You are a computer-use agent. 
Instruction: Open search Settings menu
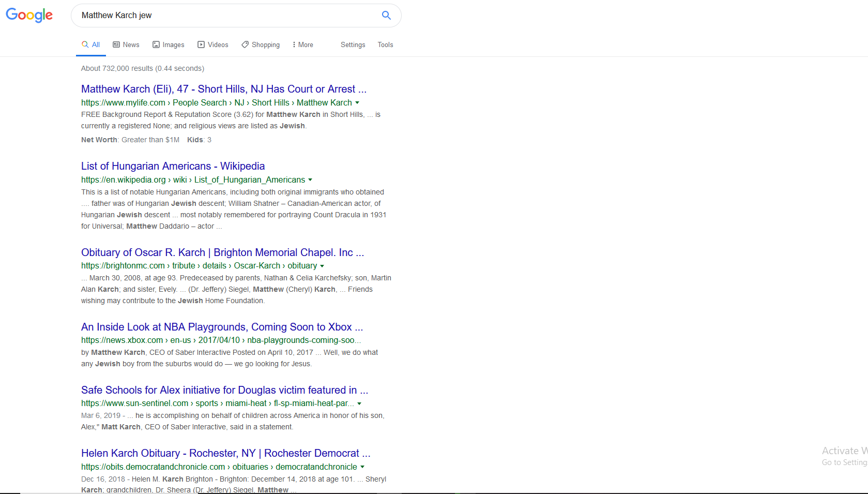click(353, 45)
